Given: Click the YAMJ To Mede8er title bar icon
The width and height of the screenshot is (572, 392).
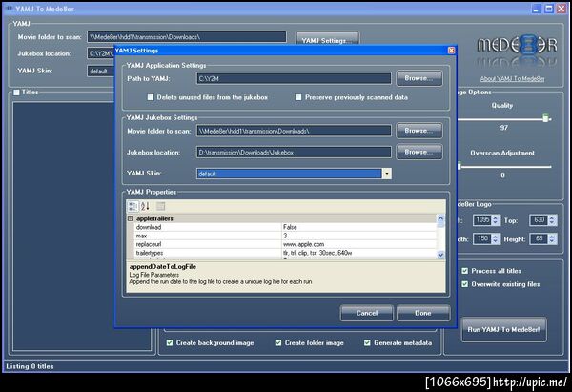Looking at the screenshot, I should click(x=10, y=9).
